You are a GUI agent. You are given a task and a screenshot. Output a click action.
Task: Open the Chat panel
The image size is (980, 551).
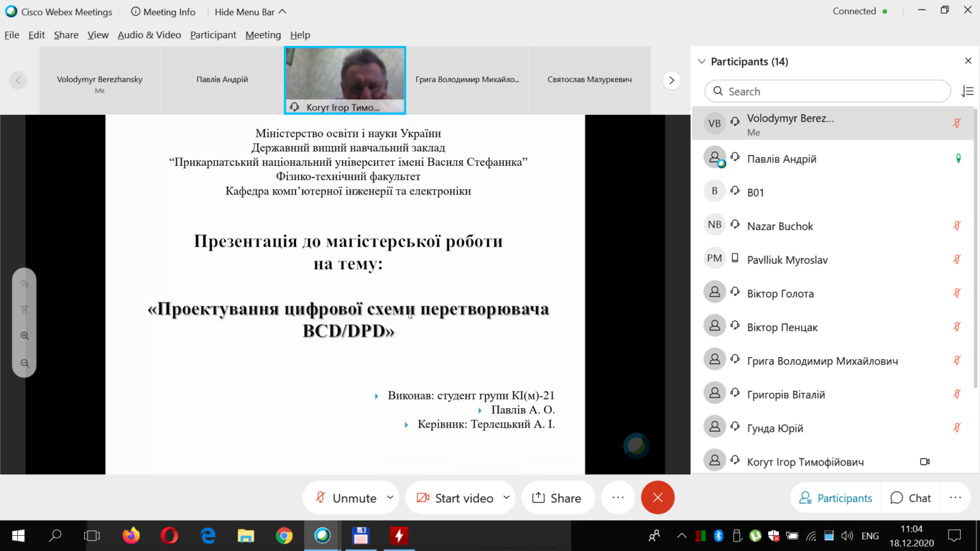tap(911, 498)
